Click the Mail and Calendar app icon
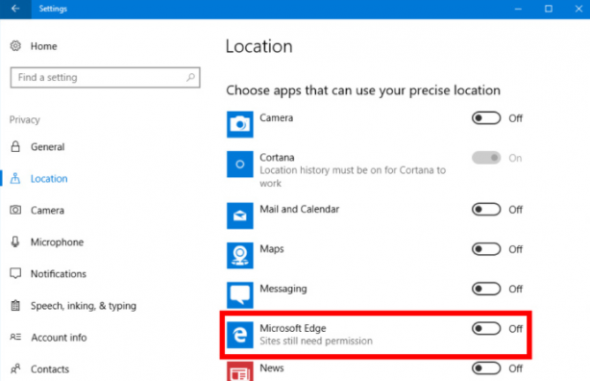Image resolution: width=590 pixels, height=381 pixels. (240, 216)
